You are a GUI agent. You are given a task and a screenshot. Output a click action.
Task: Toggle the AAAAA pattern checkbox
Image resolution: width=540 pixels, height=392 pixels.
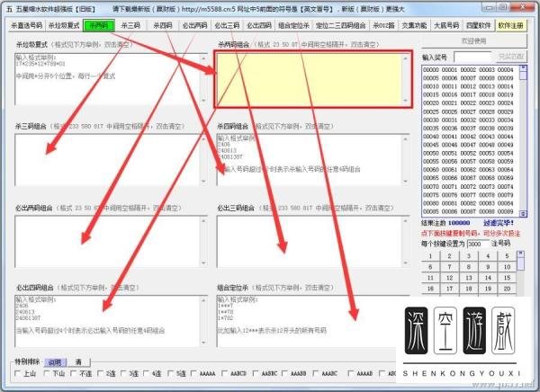(193, 373)
